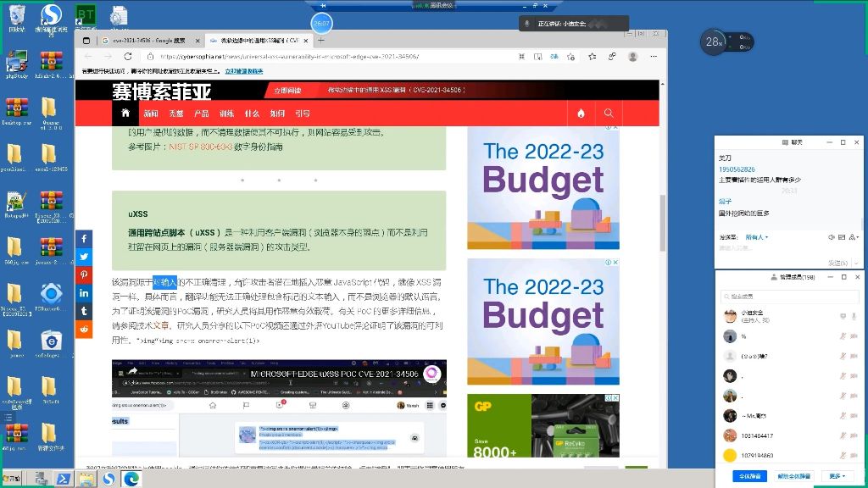This screenshot has height=488, width=868.
Task: Open chat permissions dropdown icon
Action: tap(854, 237)
